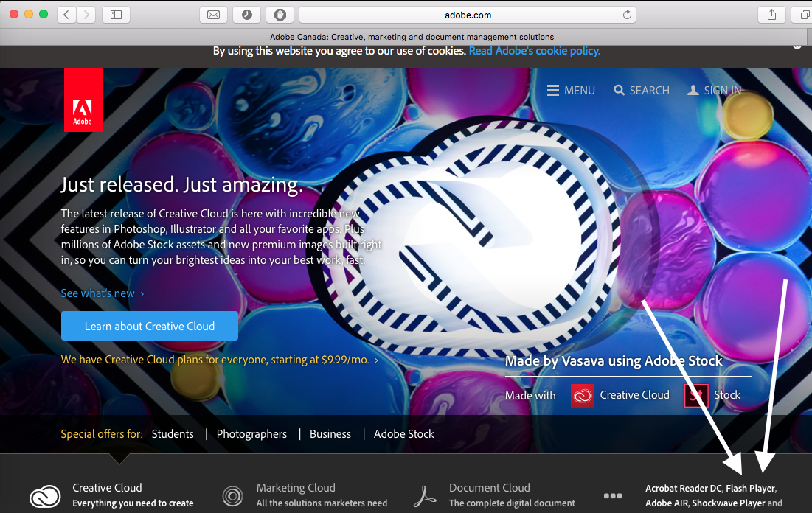This screenshot has width=812, height=513.
Task: Show the Safari sidebar
Action: [116, 15]
